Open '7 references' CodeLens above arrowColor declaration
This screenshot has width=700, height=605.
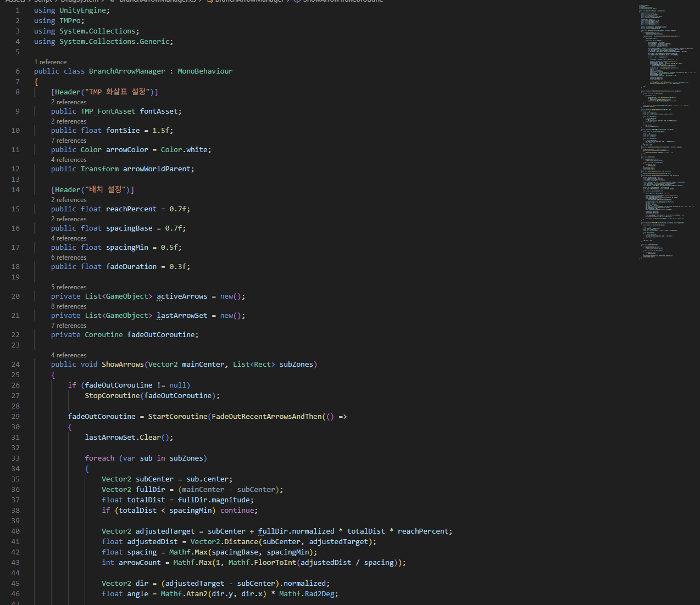pos(69,141)
